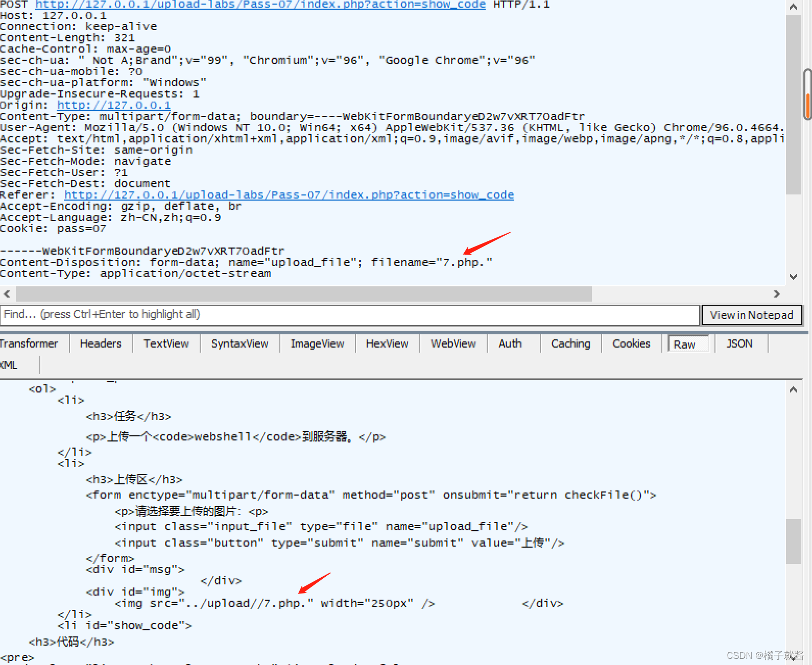Open the Referer URL link
The image size is (812, 665).
pyautogui.click(x=289, y=195)
